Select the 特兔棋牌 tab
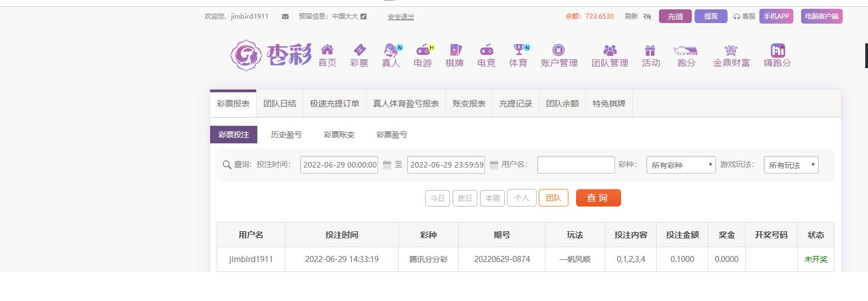The image size is (868, 301). tap(609, 103)
